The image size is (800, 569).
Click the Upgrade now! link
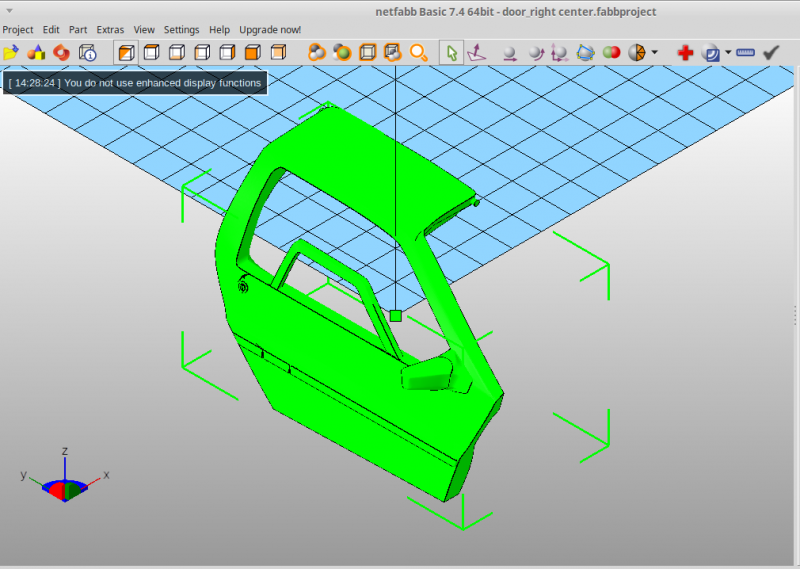pos(270,30)
